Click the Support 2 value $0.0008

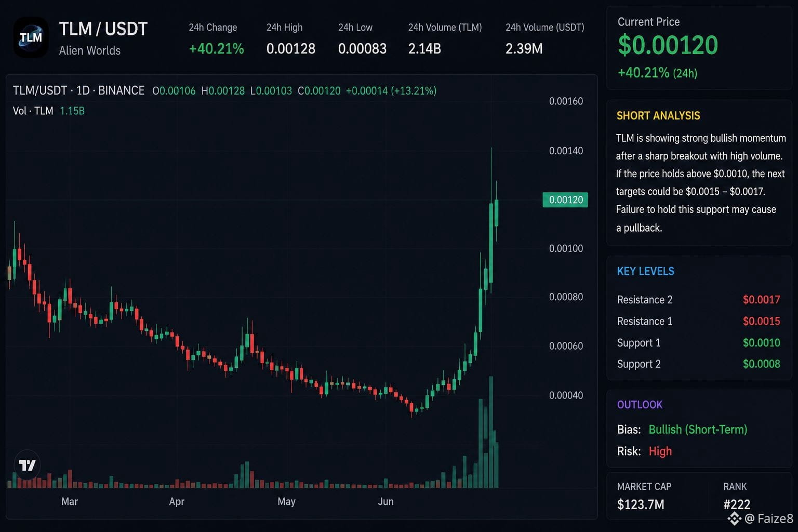[761, 364]
